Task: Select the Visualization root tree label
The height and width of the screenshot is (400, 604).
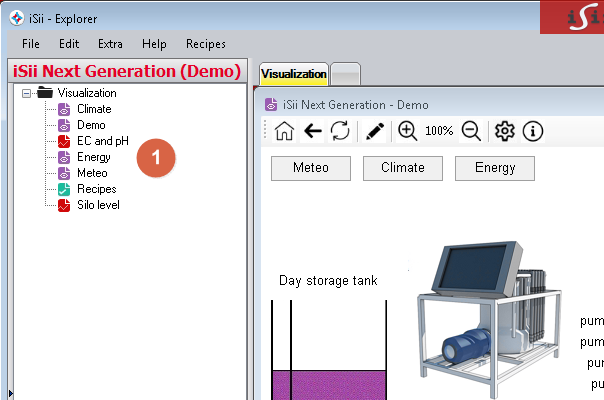Action: 87,93
